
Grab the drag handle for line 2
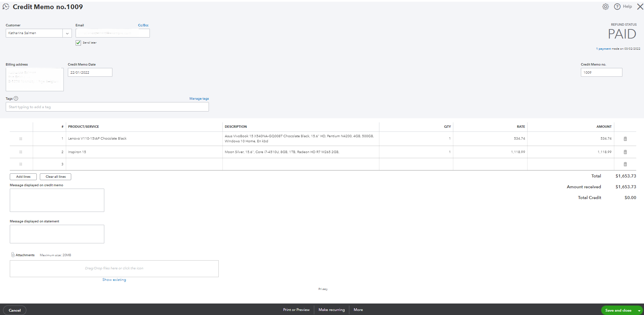pos(21,152)
